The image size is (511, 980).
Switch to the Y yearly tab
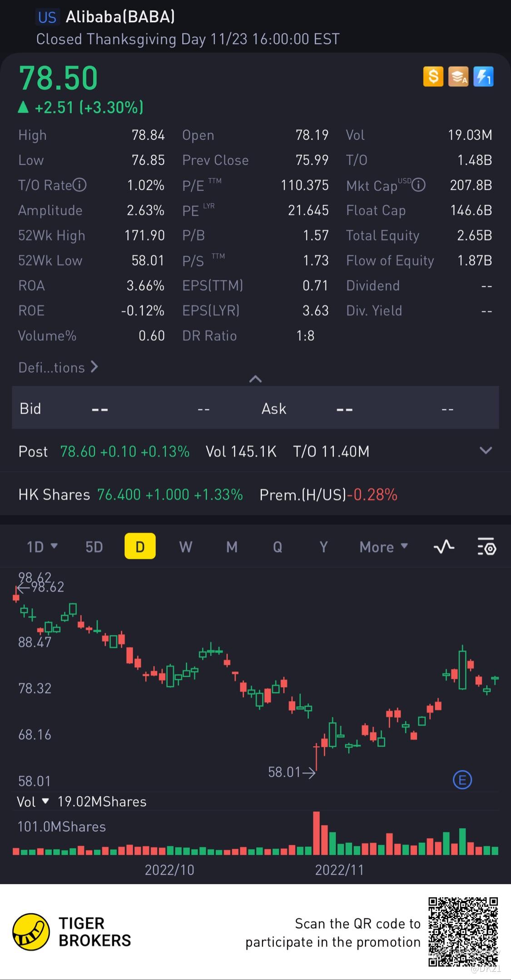click(x=323, y=547)
